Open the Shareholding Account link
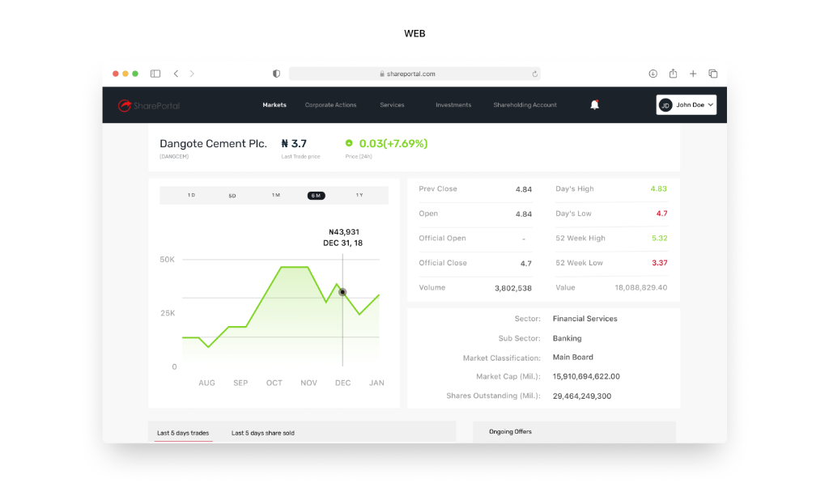Image resolution: width=829 pixels, height=504 pixels. click(x=525, y=104)
